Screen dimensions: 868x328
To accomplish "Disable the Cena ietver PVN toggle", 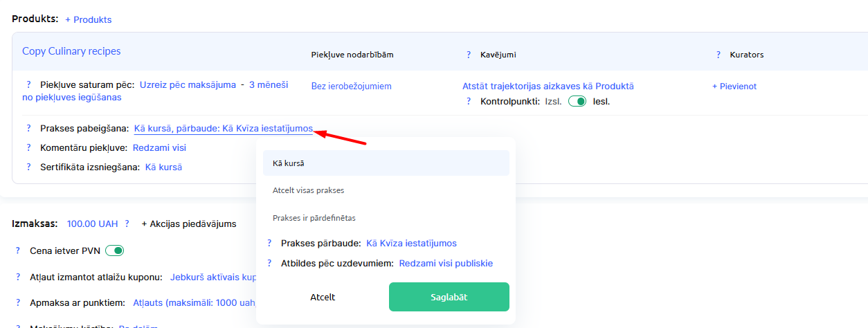I will pyautogui.click(x=114, y=250).
